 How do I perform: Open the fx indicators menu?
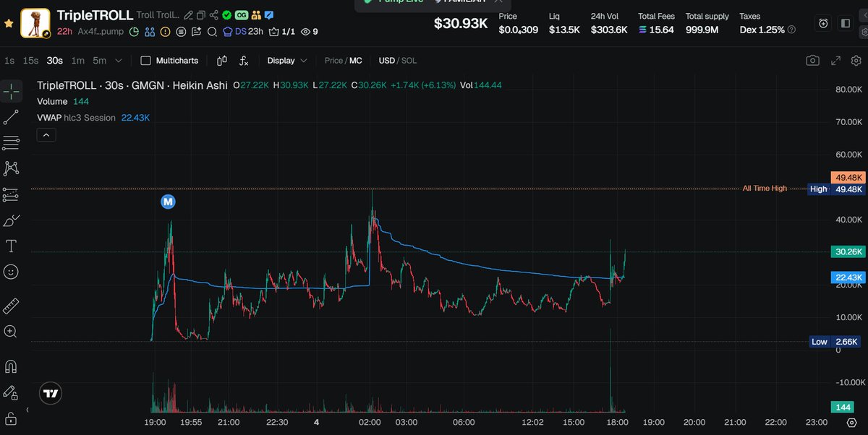click(244, 61)
